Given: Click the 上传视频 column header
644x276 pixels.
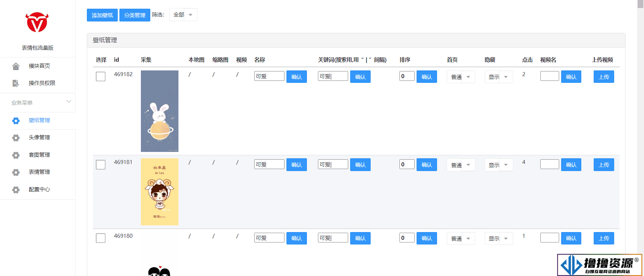Looking at the screenshot, I should (x=602, y=60).
